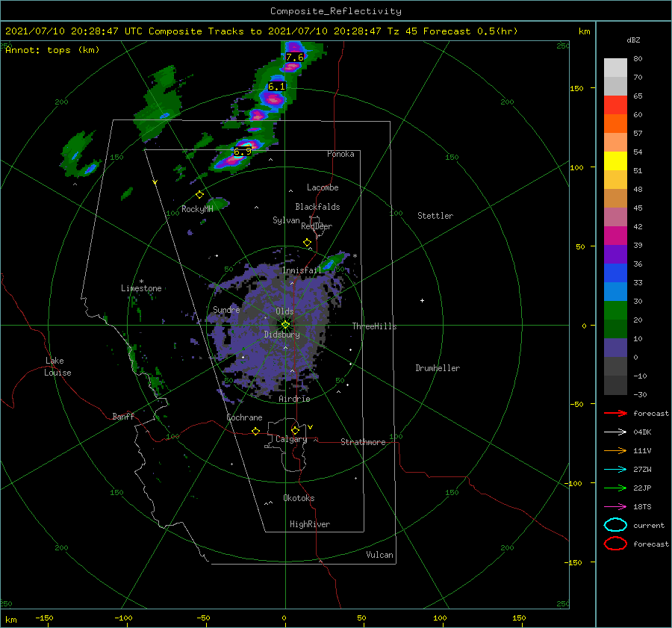672x628 pixels.
Task: Click the small yellow chevron right of Calgary diamond
Action: tap(310, 427)
